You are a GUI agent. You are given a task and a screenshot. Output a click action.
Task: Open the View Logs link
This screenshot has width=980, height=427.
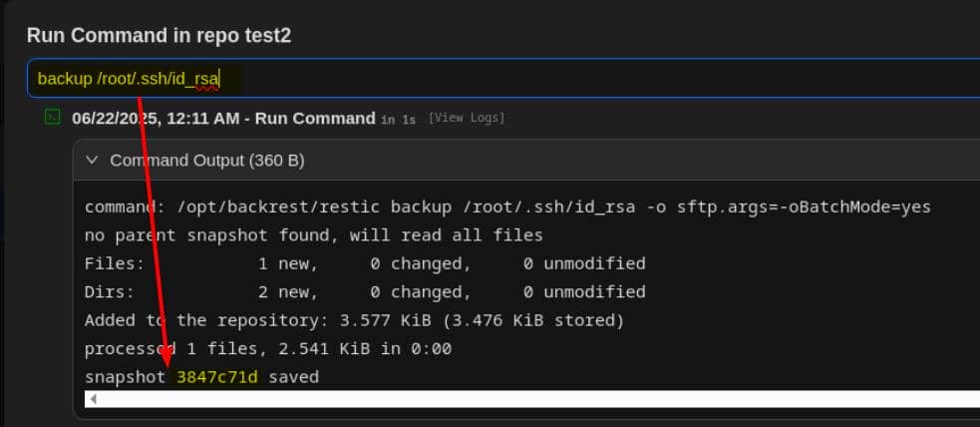467,119
